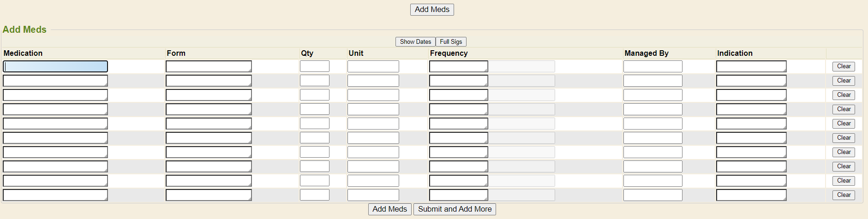
Task: Clear the third medication row
Action: tap(844, 95)
